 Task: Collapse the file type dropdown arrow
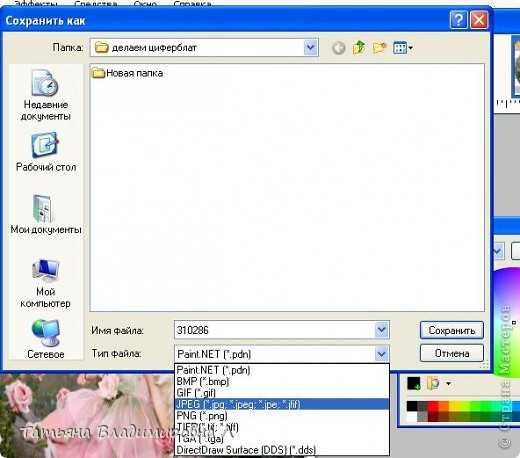coord(381,353)
